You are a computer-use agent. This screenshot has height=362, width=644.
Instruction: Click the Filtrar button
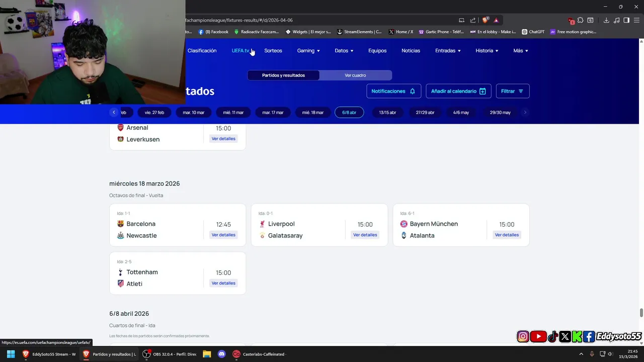point(512,91)
